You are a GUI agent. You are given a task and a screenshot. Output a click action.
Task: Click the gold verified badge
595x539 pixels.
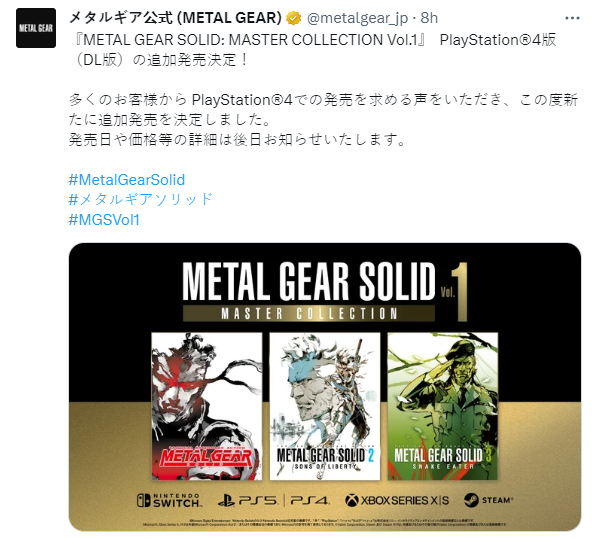(x=293, y=18)
